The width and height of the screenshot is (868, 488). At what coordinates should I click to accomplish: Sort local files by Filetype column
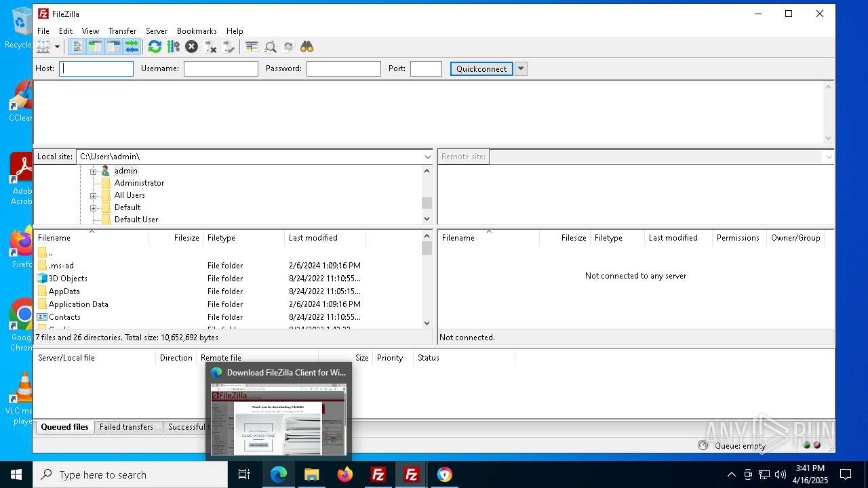click(x=244, y=238)
